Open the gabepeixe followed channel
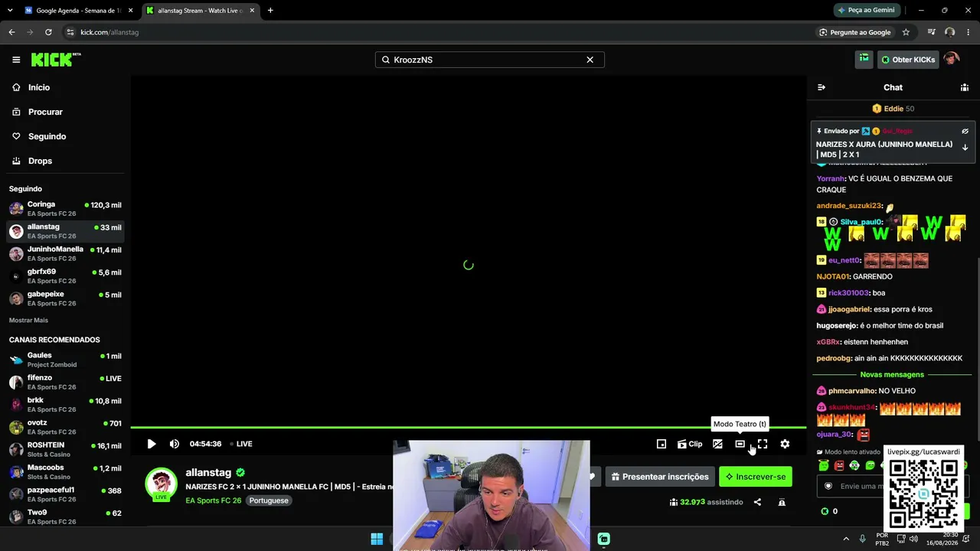 coord(65,298)
